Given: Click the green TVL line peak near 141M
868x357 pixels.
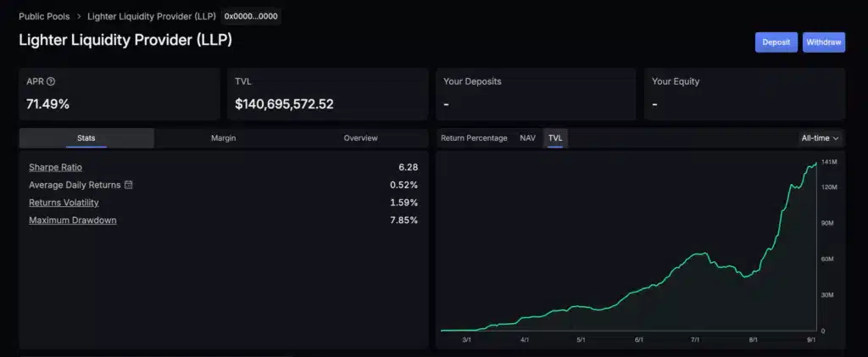Looking at the screenshot, I should tap(815, 163).
